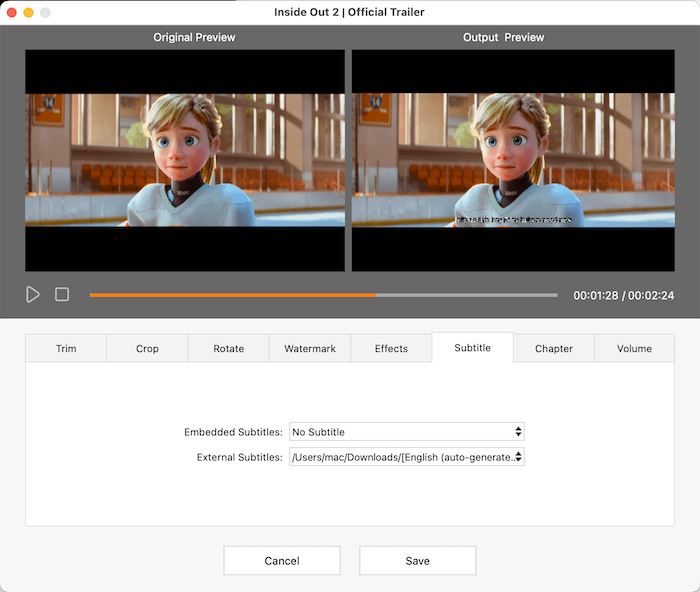Click the Save button
This screenshot has width=700, height=592.
(417, 561)
